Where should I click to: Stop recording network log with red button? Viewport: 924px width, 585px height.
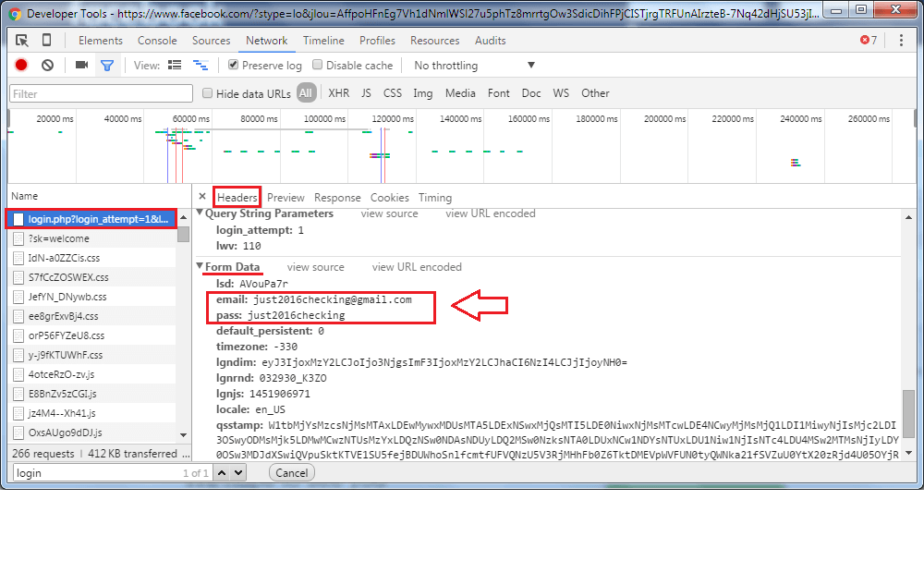pyautogui.click(x=21, y=65)
